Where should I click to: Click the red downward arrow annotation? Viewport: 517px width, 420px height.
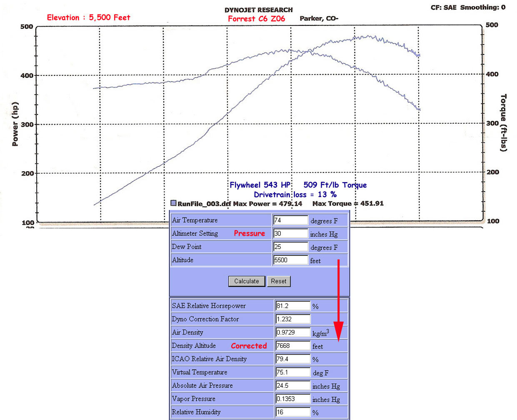tap(338, 300)
